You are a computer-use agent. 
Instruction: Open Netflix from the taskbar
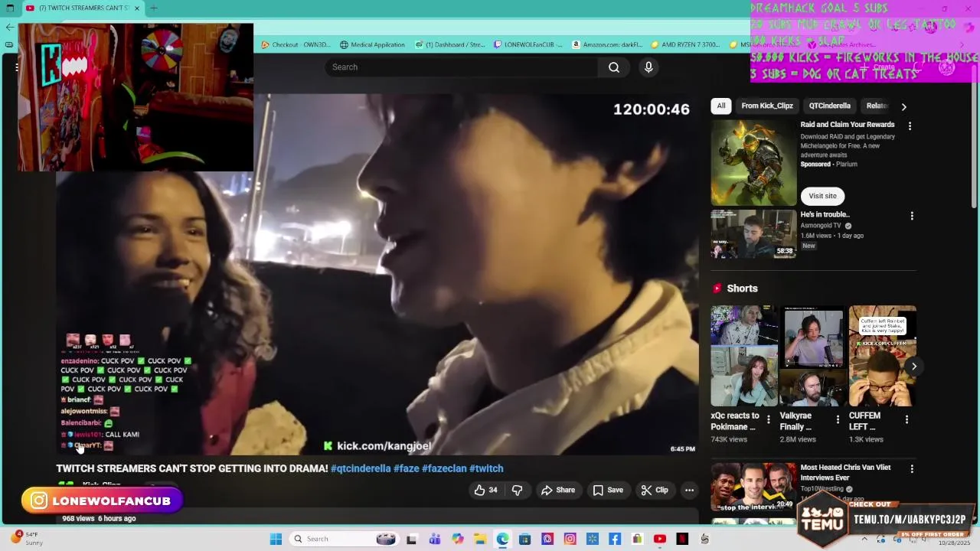tap(682, 539)
